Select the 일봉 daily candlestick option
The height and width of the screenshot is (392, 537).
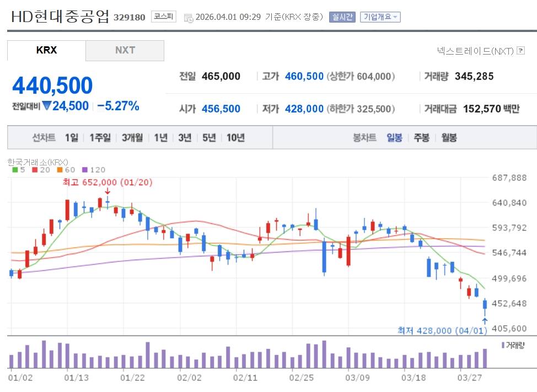click(x=394, y=138)
